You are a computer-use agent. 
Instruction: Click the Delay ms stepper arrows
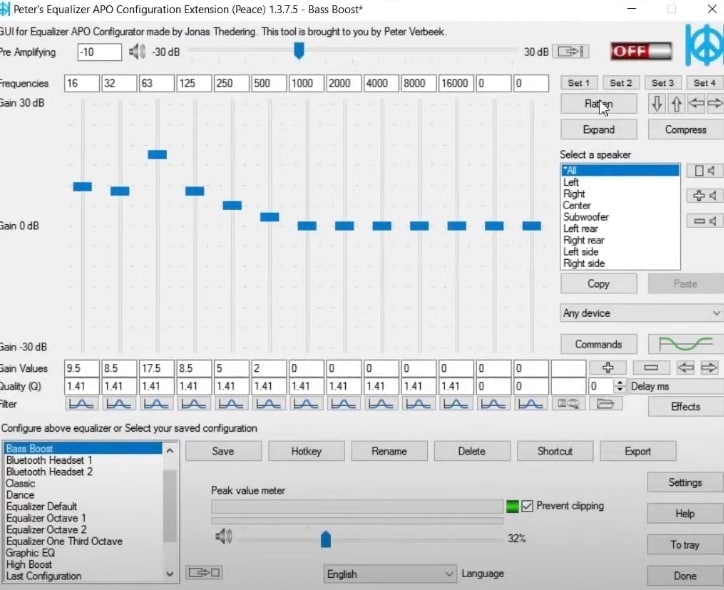620,386
